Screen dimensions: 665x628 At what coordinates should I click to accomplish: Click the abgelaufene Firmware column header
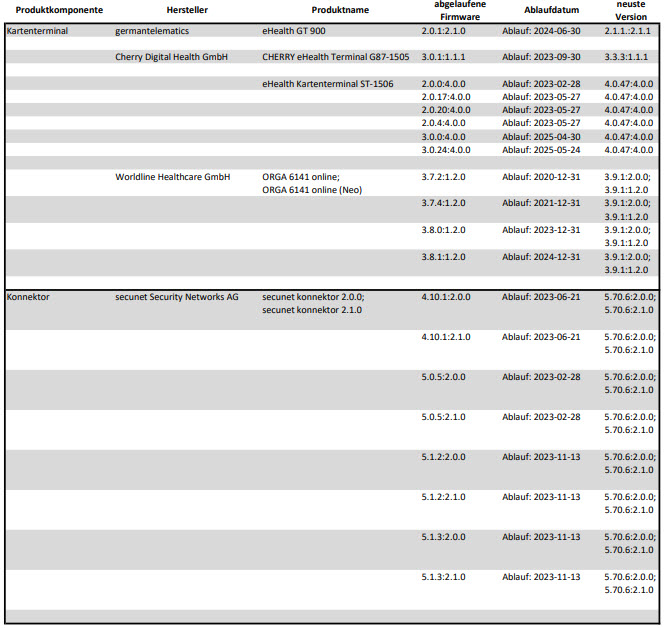pyautogui.click(x=460, y=11)
